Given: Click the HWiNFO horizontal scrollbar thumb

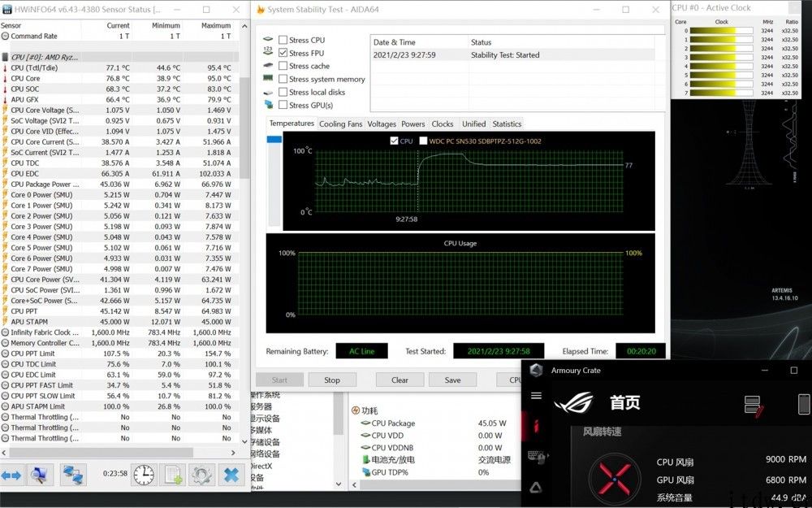Looking at the screenshot, I should (x=101, y=453).
